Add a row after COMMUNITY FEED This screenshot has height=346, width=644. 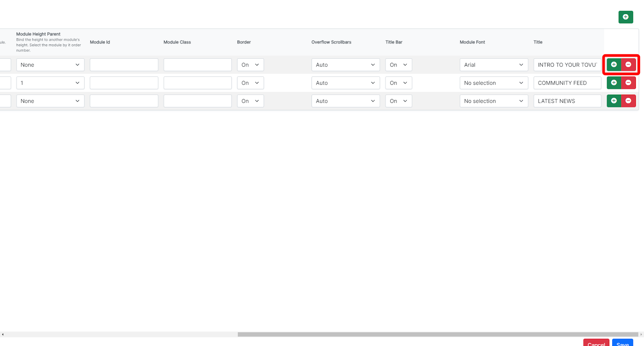coord(614,82)
